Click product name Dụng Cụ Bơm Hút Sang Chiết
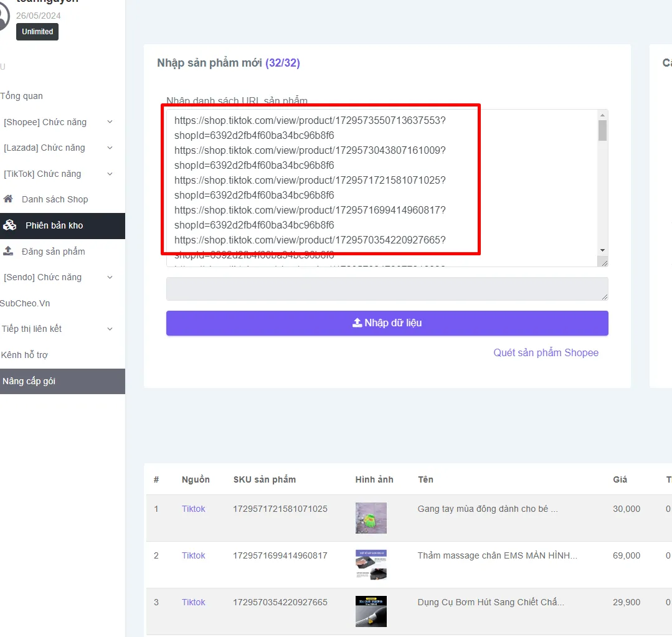This screenshot has height=637, width=672. (x=491, y=602)
